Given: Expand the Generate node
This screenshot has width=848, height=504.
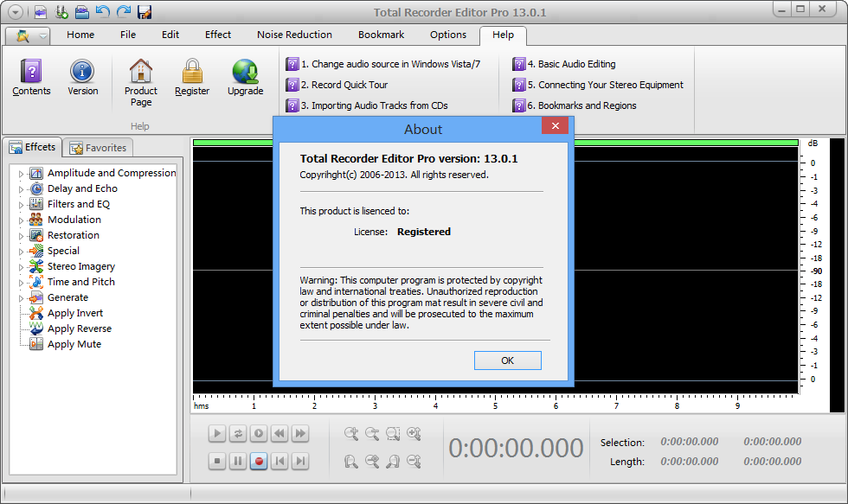Looking at the screenshot, I should 21,298.
